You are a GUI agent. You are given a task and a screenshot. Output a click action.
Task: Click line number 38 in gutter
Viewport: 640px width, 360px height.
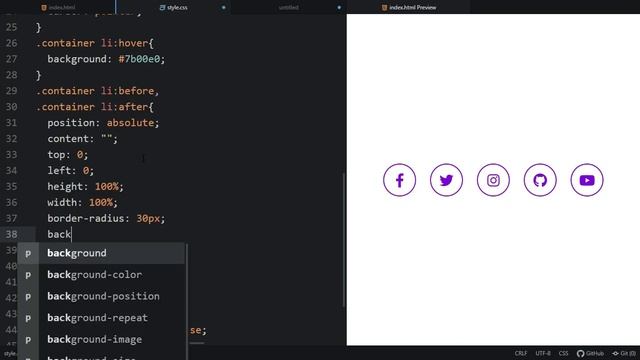11,234
